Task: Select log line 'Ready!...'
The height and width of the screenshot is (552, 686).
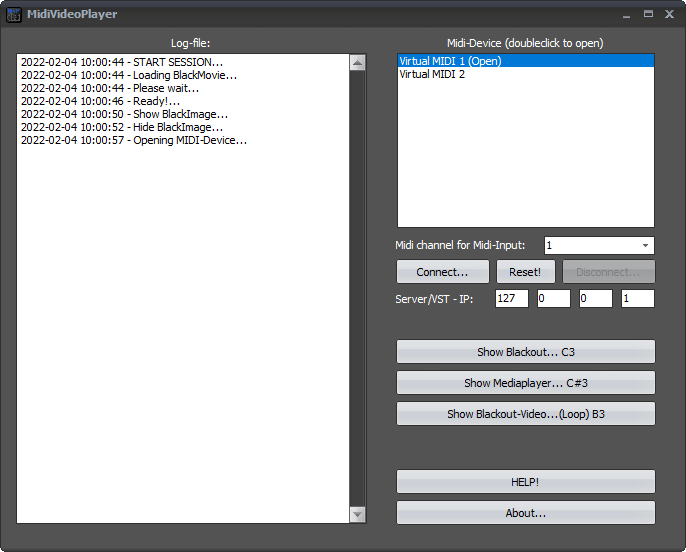Action: pyautogui.click(x=101, y=101)
